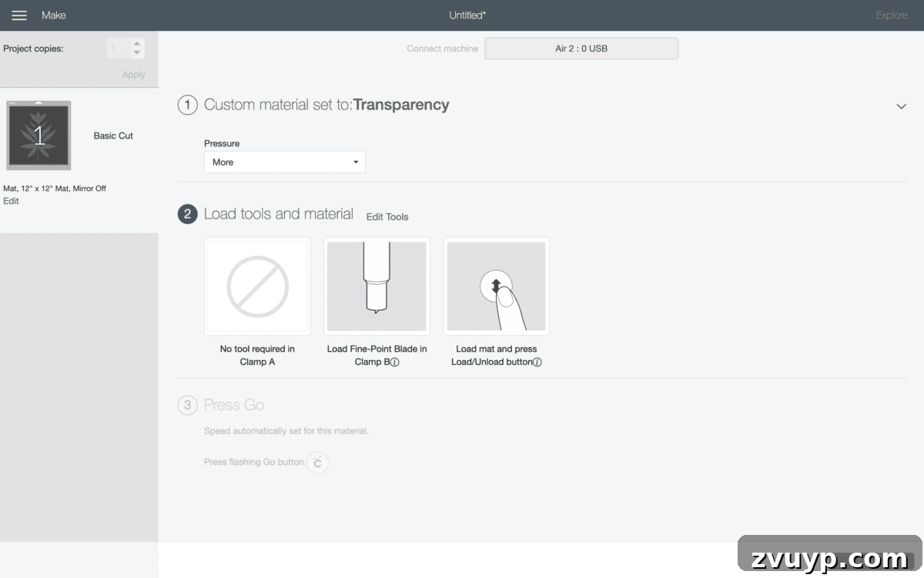This screenshot has width=924, height=578.
Task: Decrease project copies with the down arrow
Action: tap(137, 53)
